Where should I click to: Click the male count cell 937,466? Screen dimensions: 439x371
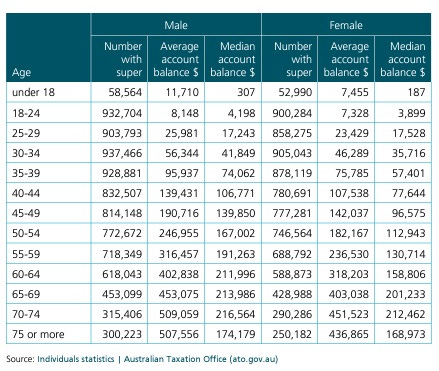[122, 153]
